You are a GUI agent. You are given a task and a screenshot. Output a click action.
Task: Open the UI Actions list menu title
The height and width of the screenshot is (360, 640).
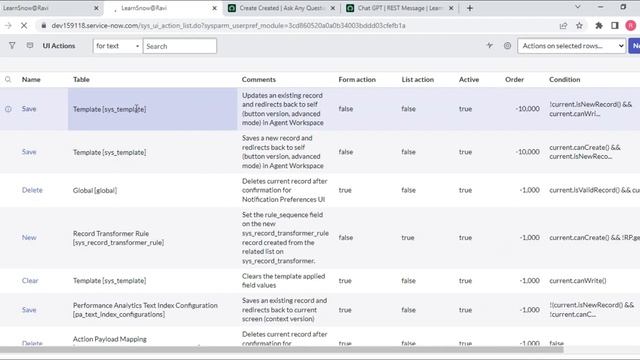[59, 46]
